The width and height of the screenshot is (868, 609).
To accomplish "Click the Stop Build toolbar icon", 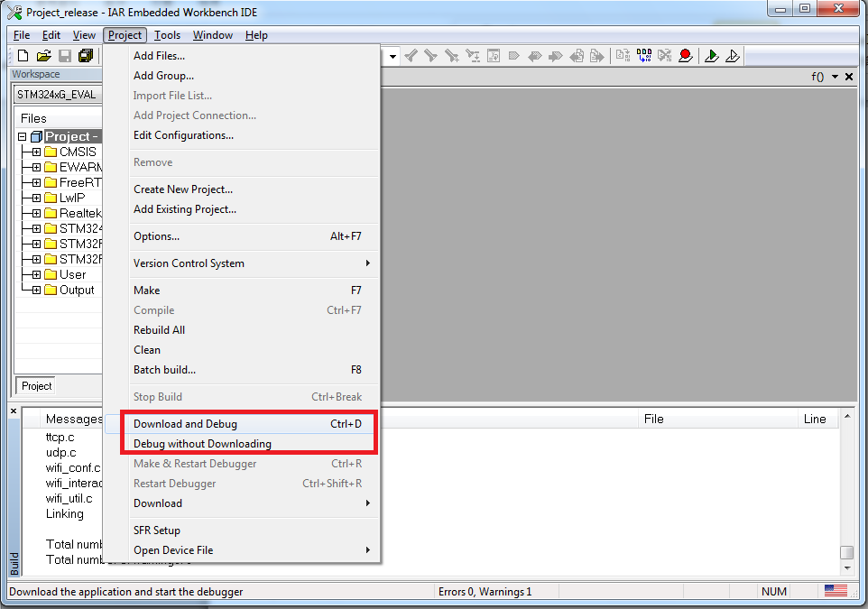I will coord(664,55).
